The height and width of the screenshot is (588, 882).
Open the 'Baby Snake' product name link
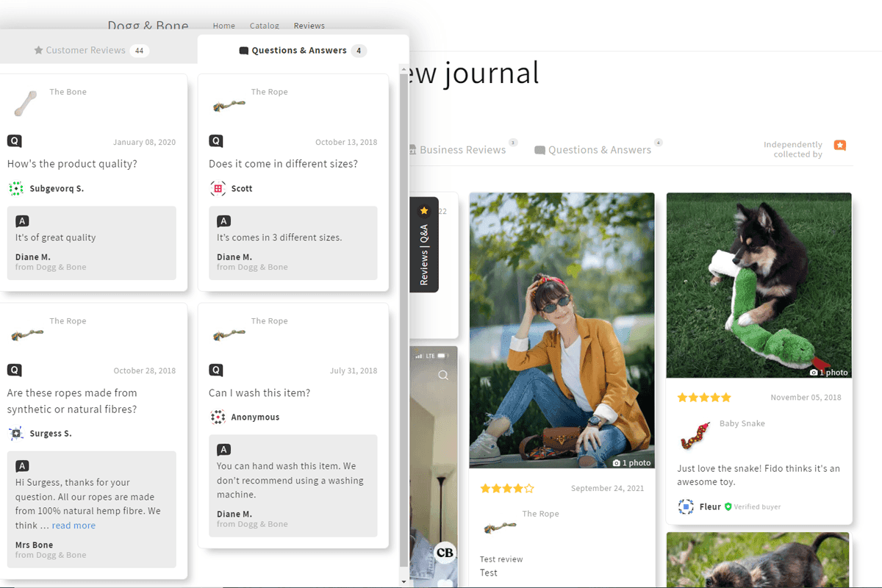(x=742, y=423)
